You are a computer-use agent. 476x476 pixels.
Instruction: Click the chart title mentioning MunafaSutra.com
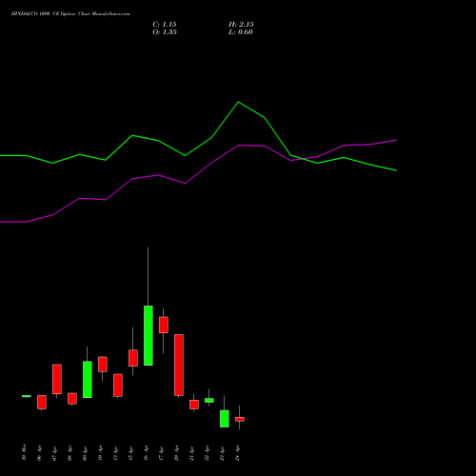click(70, 14)
